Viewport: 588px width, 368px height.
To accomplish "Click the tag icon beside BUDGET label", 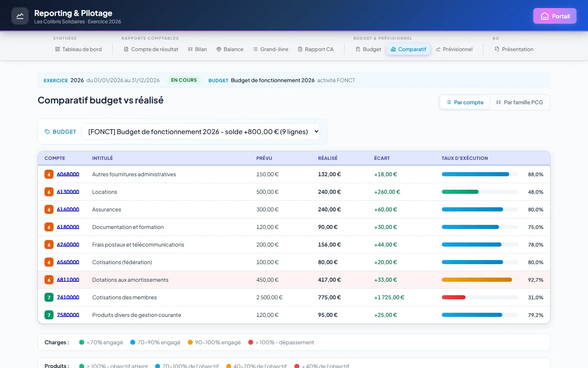I will tap(47, 132).
